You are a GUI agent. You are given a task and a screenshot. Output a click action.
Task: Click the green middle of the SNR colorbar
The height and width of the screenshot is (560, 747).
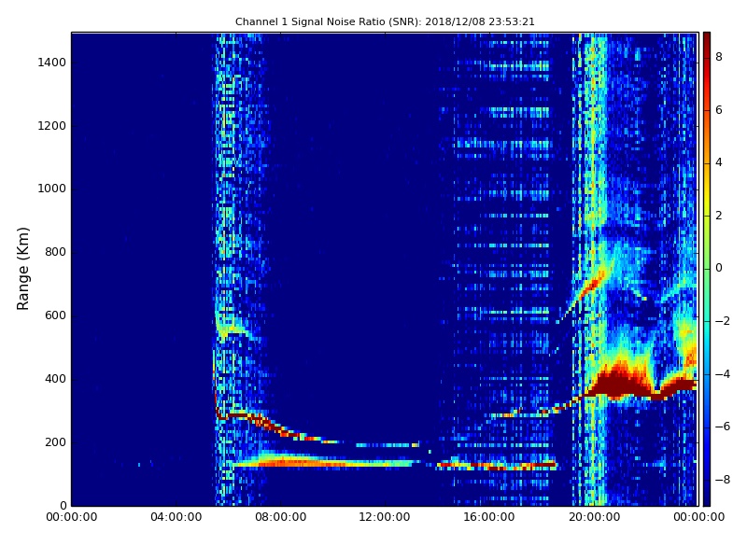pos(707,269)
